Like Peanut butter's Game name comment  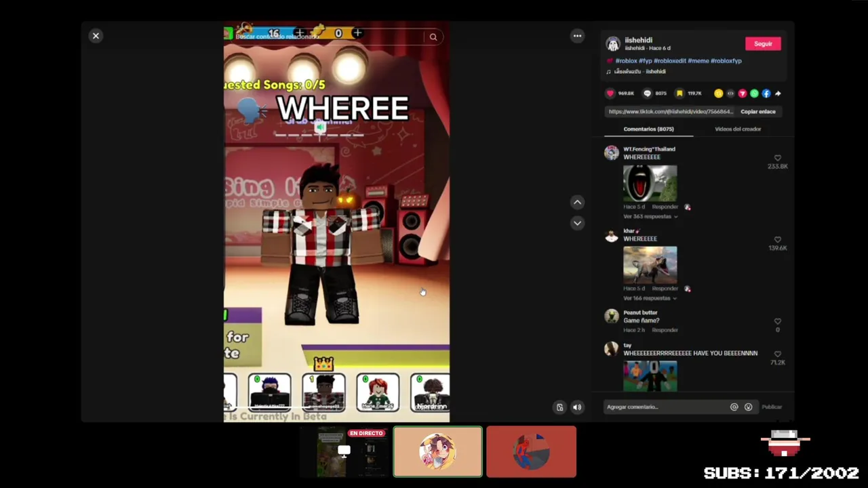[x=778, y=322]
